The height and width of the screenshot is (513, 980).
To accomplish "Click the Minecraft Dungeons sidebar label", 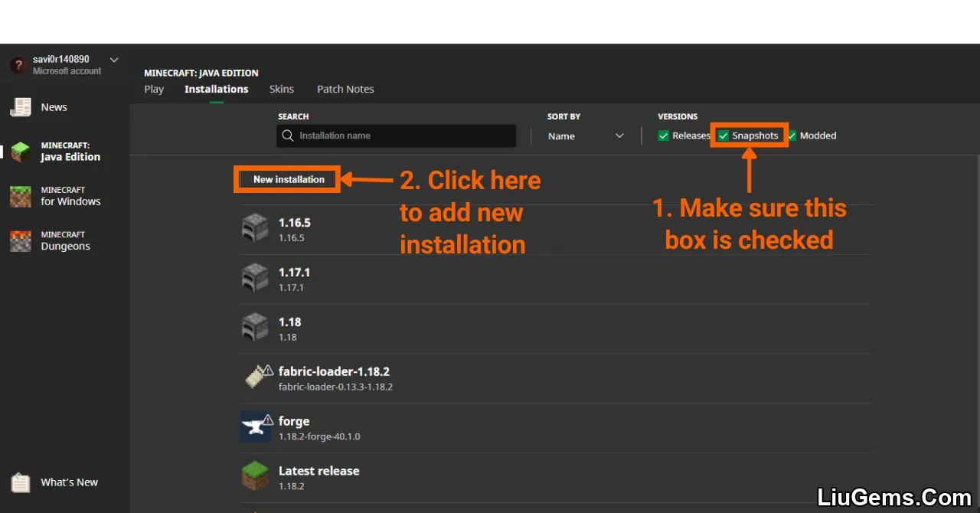I will pyautogui.click(x=66, y=241).
